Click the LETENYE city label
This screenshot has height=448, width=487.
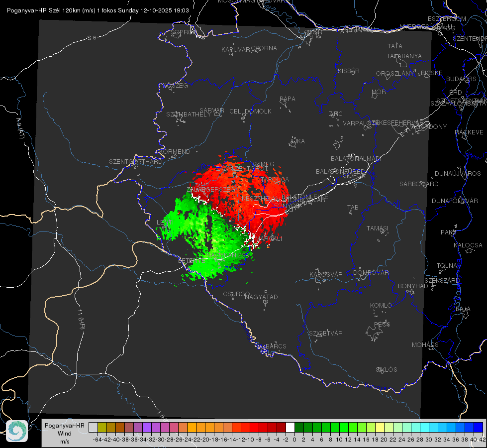[x=192, y=260]
